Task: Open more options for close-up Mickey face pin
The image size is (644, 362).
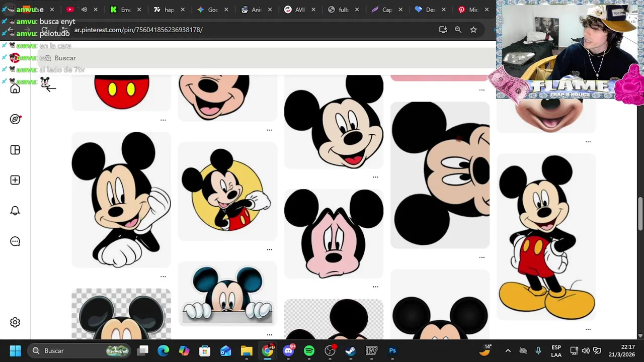Action: coord(482,257)
